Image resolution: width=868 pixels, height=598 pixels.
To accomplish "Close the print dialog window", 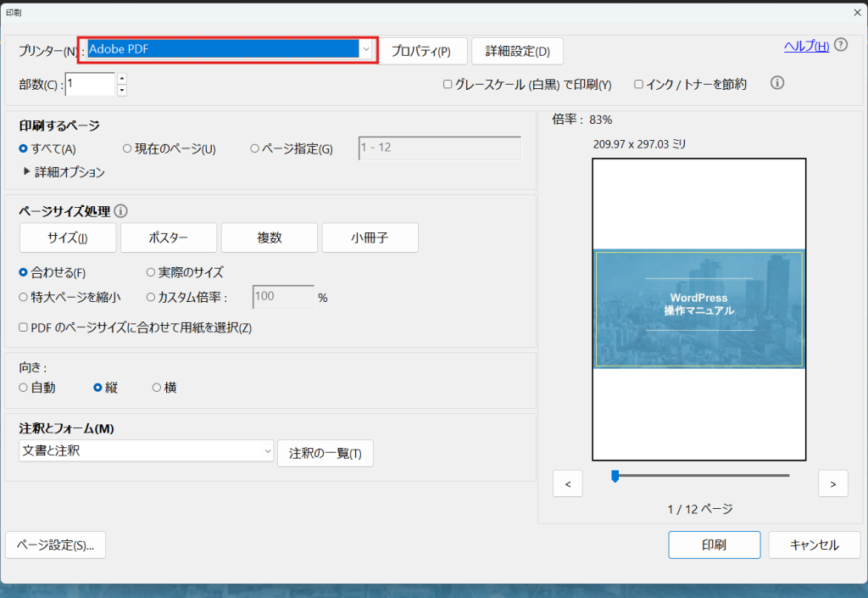I will [856, 13].
